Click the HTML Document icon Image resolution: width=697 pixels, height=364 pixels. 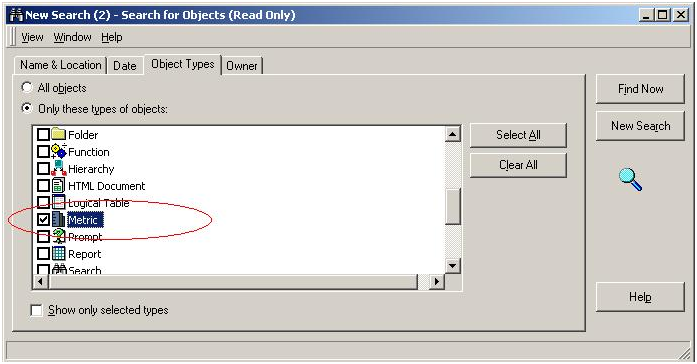[58, 185]
